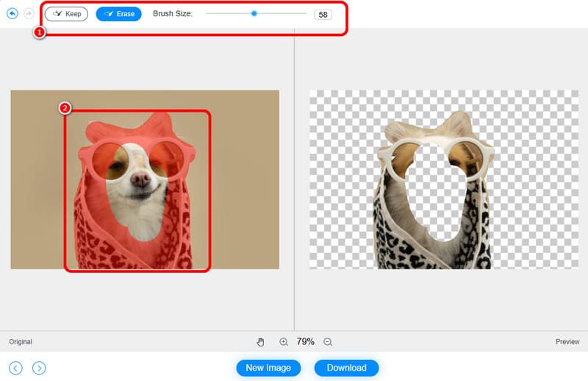Go to the previous image arrow

click(x=15, y=368)
